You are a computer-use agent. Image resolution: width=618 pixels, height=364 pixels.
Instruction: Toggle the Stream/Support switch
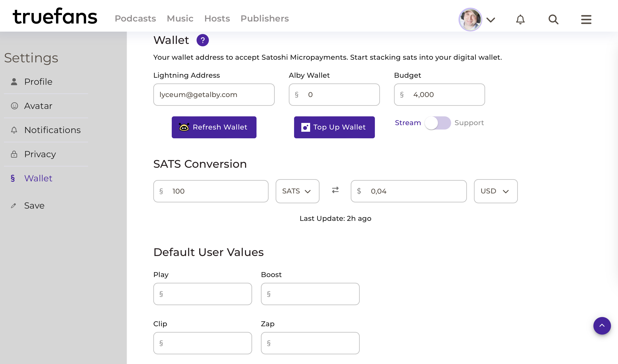437,123
